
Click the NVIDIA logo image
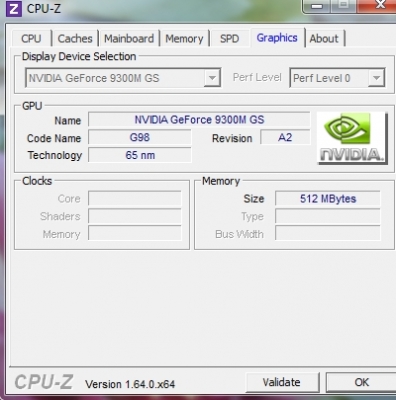coord(352,138)
